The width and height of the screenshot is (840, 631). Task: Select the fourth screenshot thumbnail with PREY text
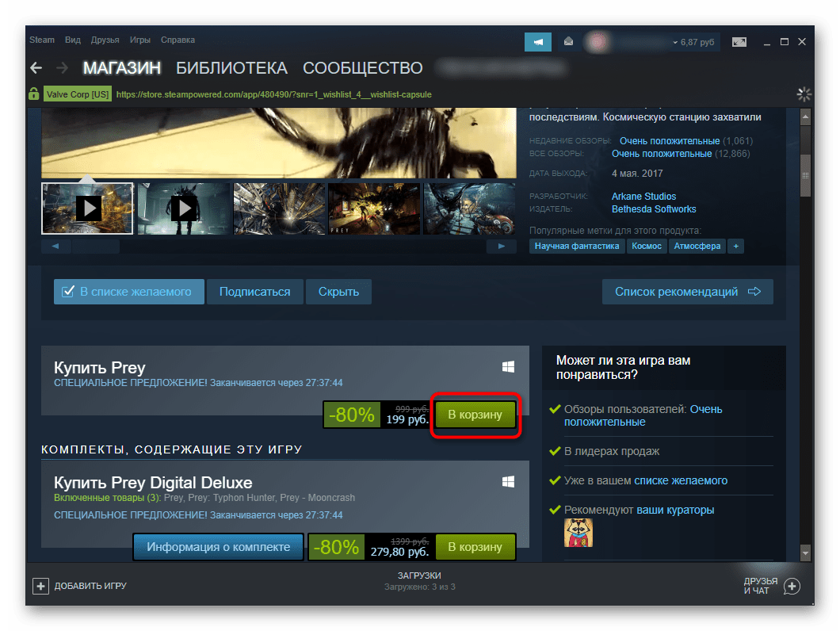point(374,208)
